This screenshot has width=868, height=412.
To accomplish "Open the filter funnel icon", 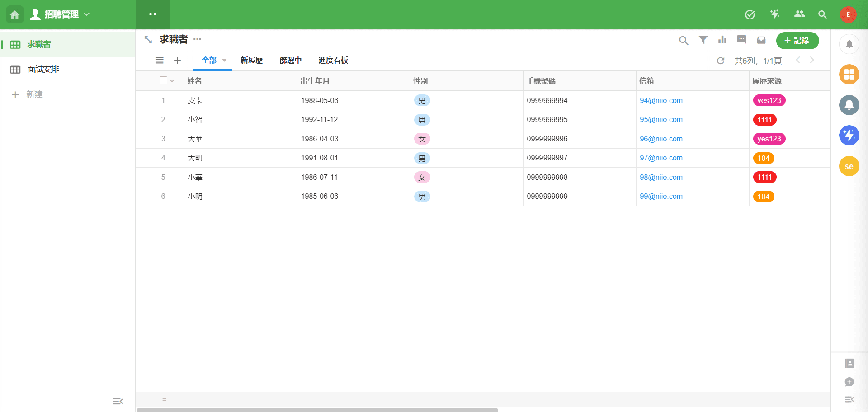I will tap(703, 40).
